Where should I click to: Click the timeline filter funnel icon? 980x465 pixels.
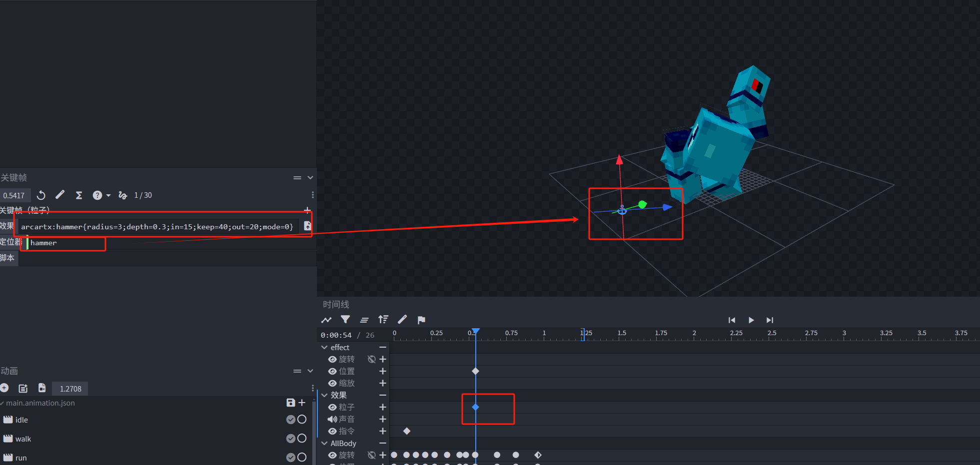345,320
